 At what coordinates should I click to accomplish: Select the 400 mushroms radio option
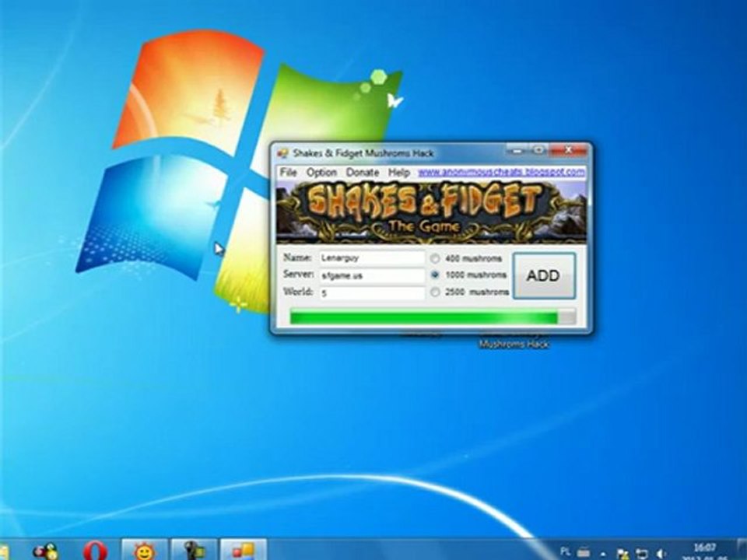click(x=435, y=258)
